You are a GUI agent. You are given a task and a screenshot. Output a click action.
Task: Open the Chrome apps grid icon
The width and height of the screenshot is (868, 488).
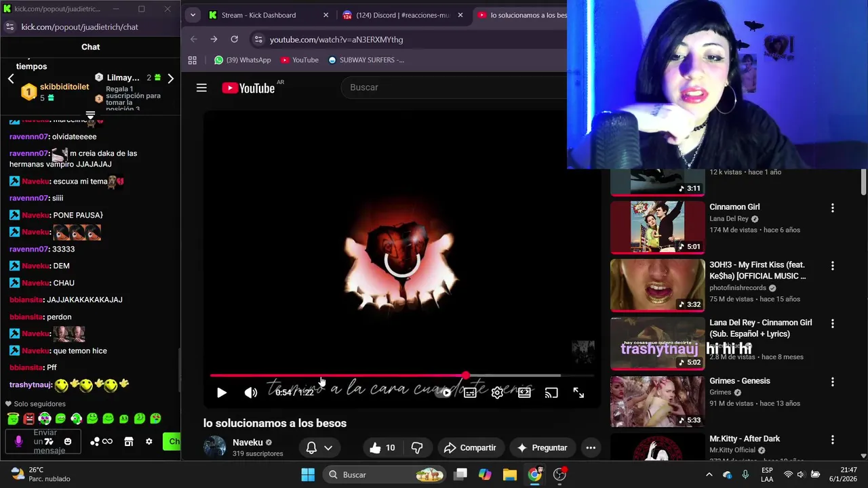tap(193, 60)
